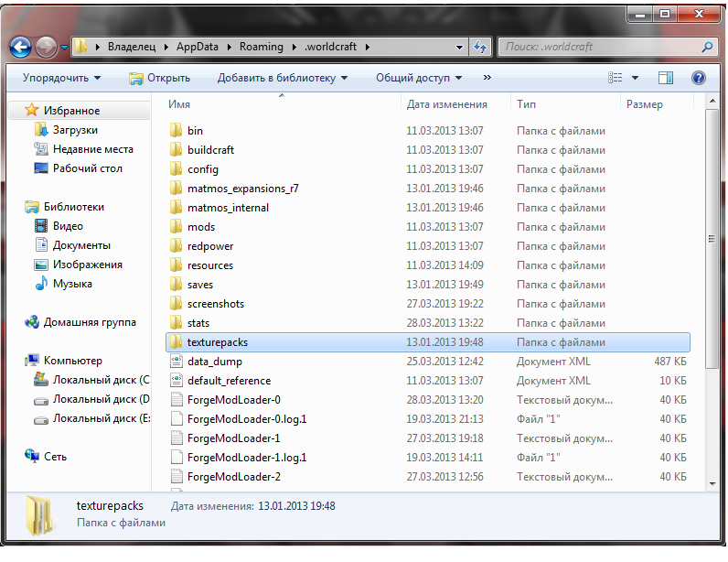
Task: Click the Документы library icon
Action: 41,244
